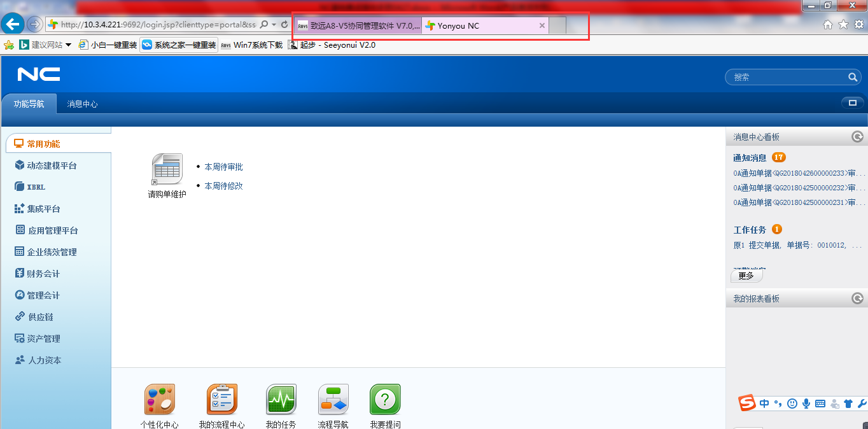Screen dimensions: 868x429
Task: Click the URL address field
Action: 153,25
